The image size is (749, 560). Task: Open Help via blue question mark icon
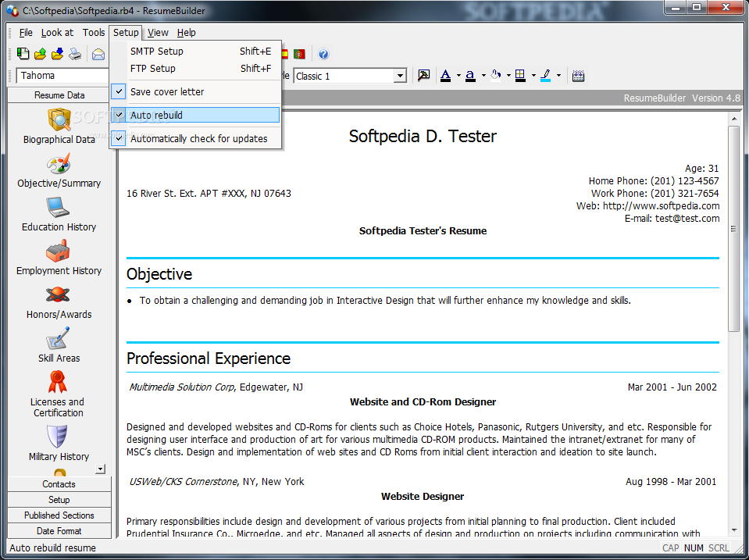[x=323, y=54]
